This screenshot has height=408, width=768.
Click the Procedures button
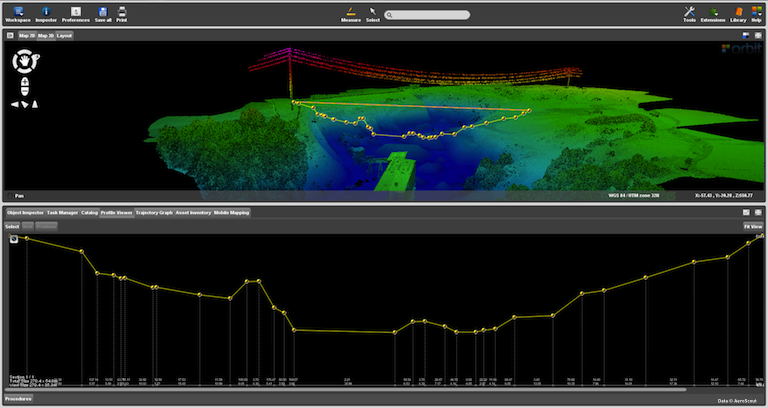click(19, 400)
